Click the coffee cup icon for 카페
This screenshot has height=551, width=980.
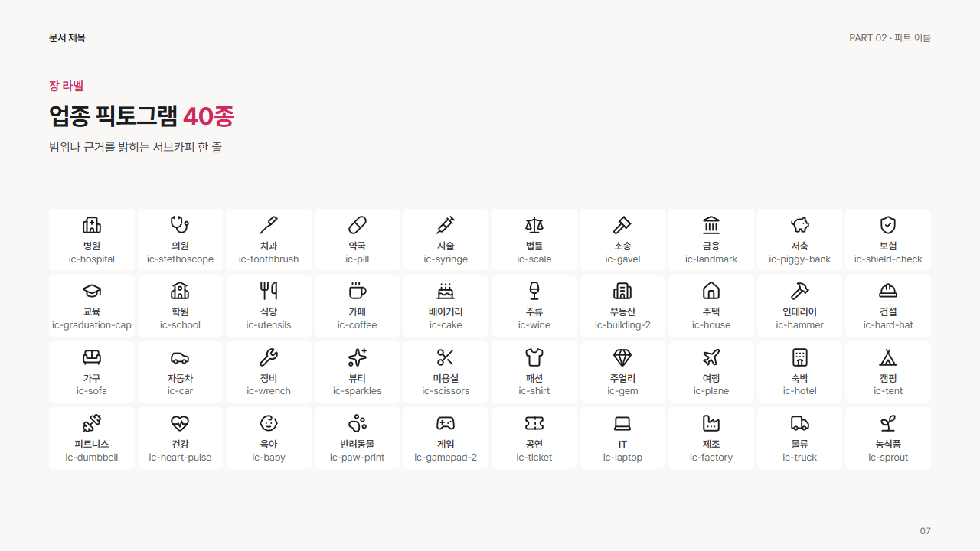pyautogui.click(x=357, y=291)
